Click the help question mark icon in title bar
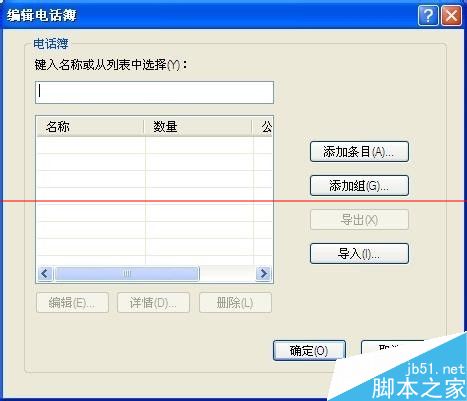 [428, 15]
